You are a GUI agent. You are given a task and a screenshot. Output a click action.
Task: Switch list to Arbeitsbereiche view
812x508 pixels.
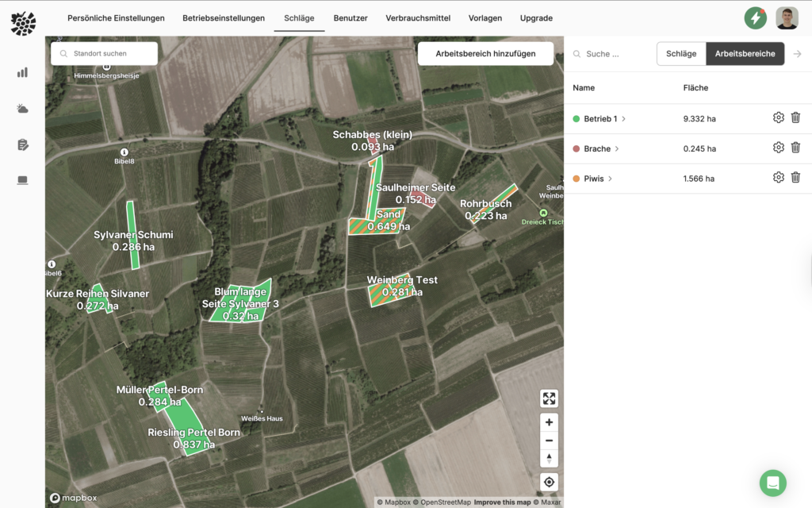click(x=745, y=54)
